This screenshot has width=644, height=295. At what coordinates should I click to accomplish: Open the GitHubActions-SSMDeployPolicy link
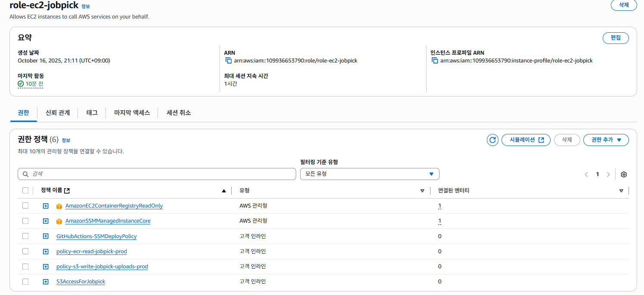(x=96, y=236)
